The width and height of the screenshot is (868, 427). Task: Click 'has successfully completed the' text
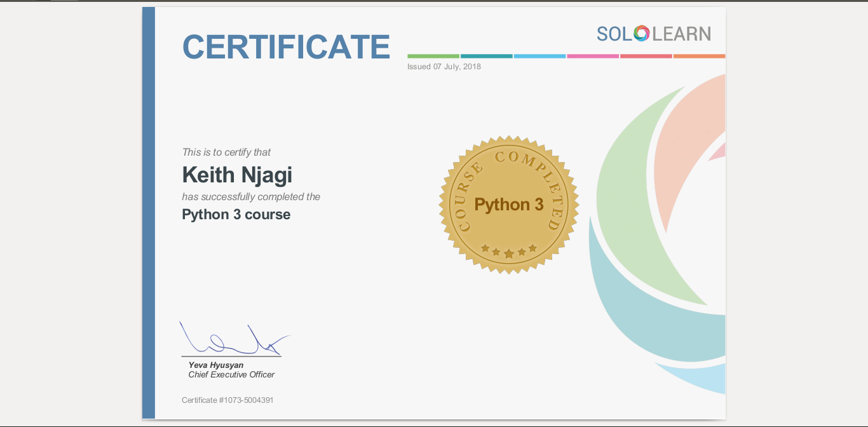click(251, 197)
